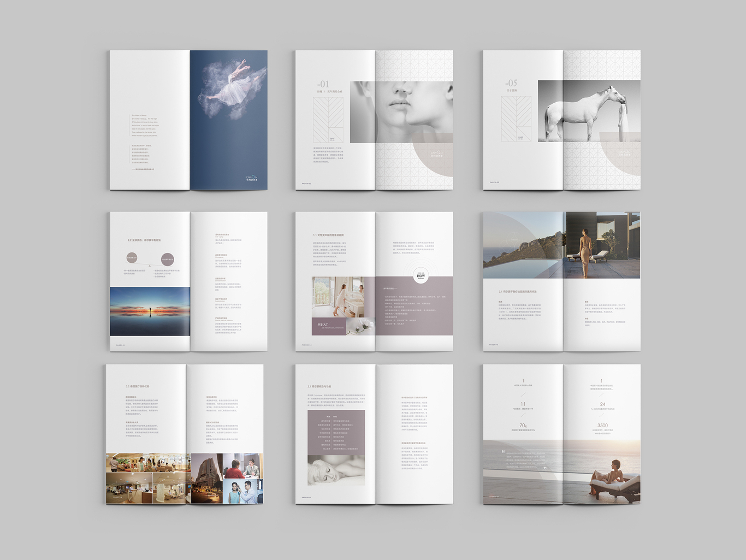The height and width of the screenshot is (560, 746).
Task: Select the "11" statistic number
Action: (523, 404)
